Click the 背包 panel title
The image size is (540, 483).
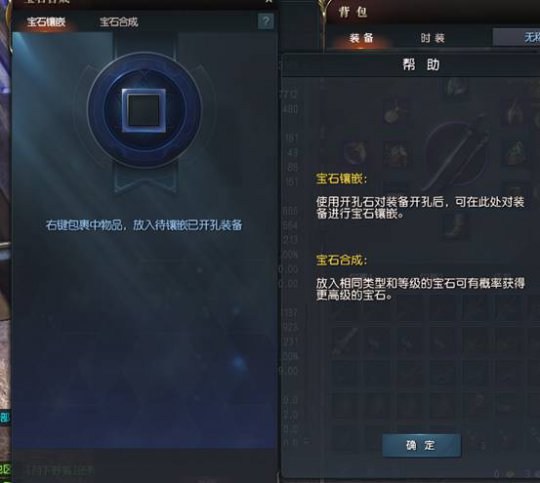click(353, 12)
